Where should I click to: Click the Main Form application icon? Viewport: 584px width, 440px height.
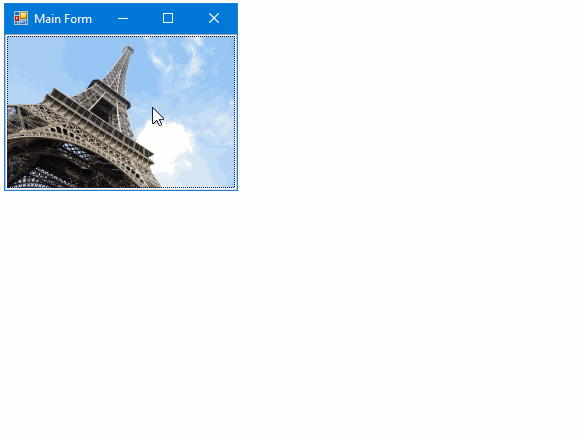click(x=21, y=18)
